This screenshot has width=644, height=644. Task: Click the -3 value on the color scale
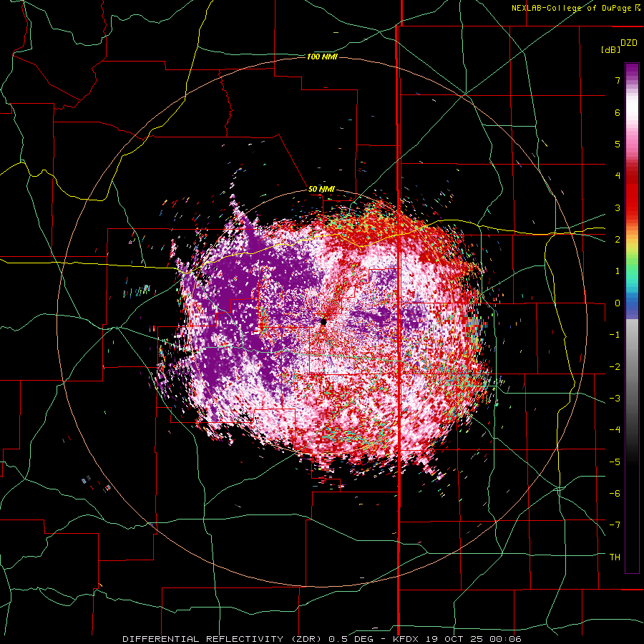tap(615, 399)
